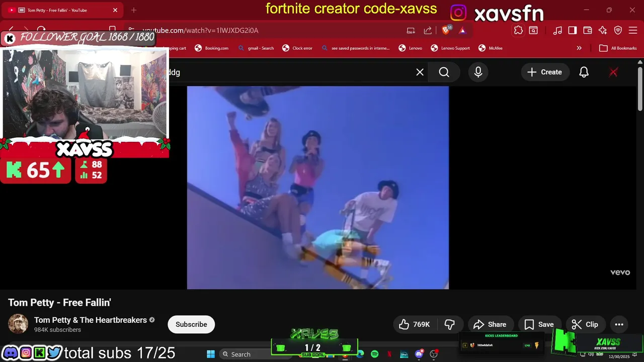Screen dimensions: 644x362
Task: Open the Booking.com bookmark
Action: (x=211, y=48)
